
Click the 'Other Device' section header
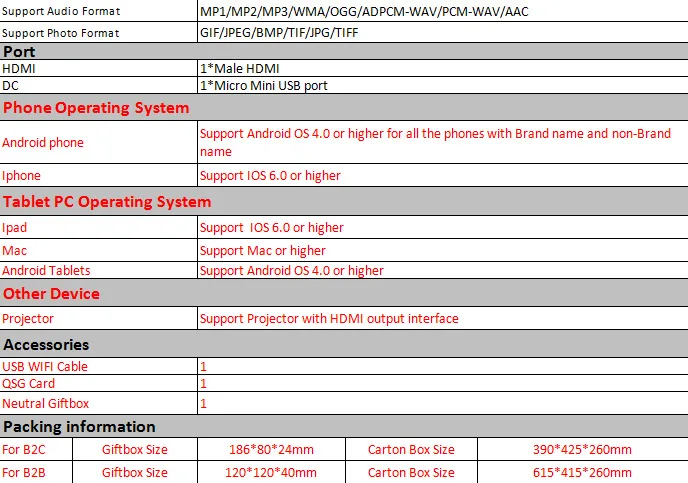tap(51, 293)
